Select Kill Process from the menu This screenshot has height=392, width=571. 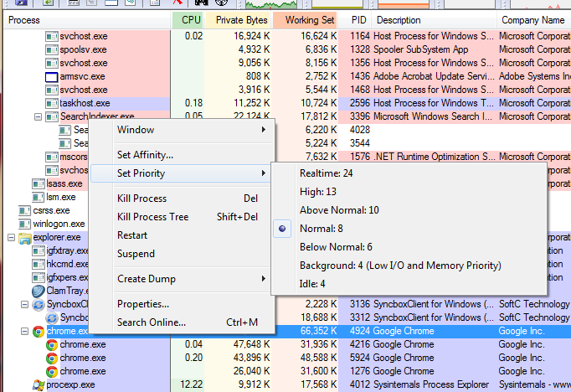pyautogui.click(x=182, y=199)
